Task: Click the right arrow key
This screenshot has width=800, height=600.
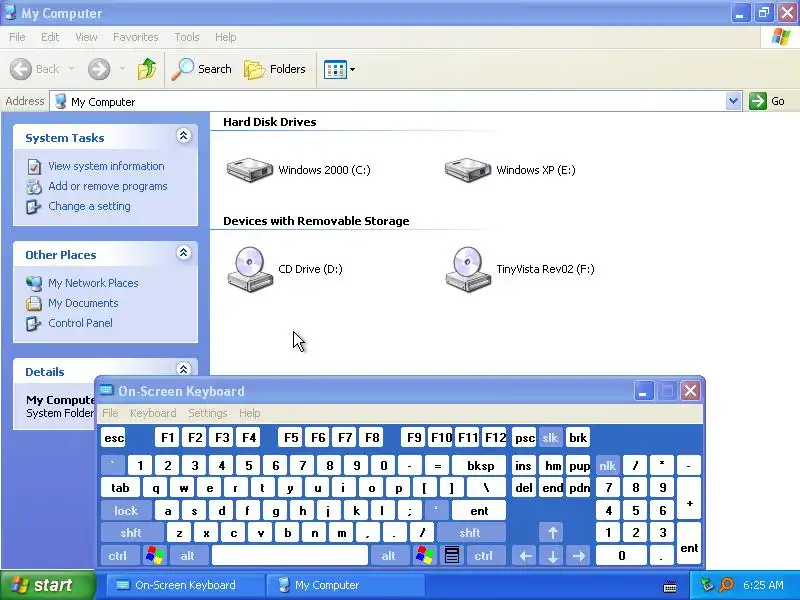Action: click(x=579, y=556)
